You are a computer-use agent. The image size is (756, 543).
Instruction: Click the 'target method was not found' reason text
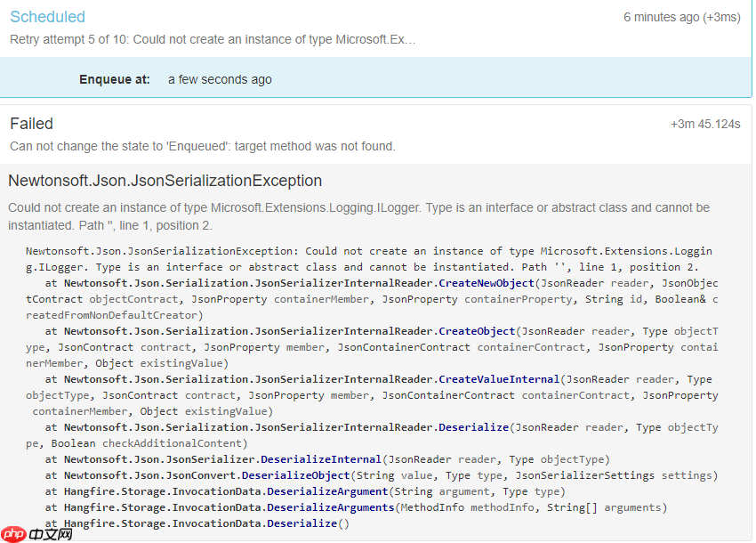[x=203, y=146]
